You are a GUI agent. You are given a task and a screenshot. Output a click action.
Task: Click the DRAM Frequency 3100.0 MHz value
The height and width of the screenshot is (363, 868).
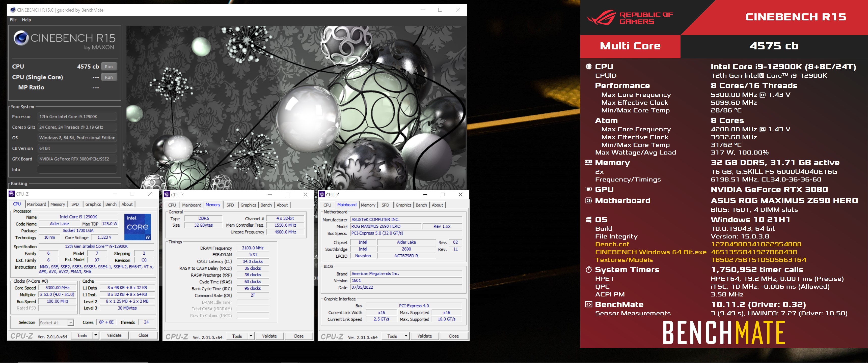pos(253,248)
